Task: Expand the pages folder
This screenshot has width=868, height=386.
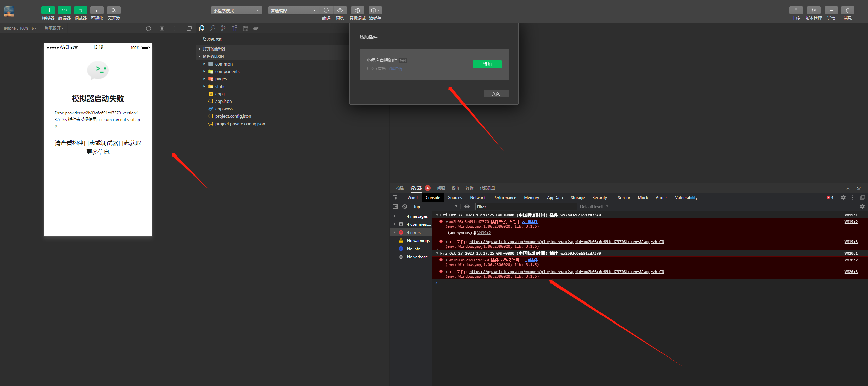Action: 221,79
